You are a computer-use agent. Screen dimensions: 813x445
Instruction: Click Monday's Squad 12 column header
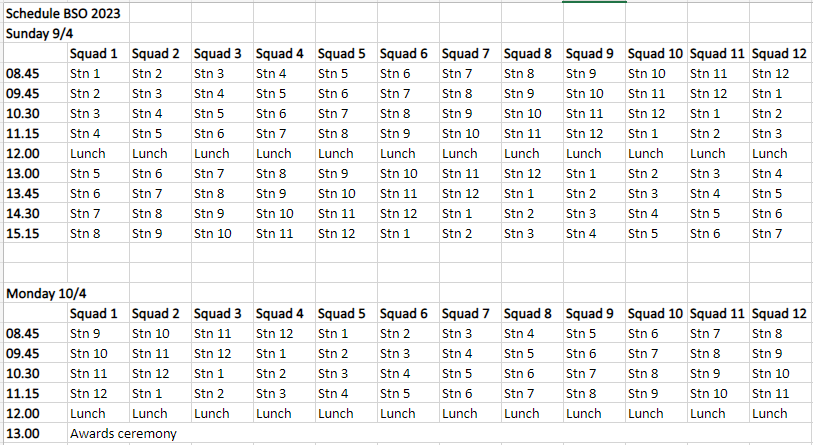[x=780, y=313]
